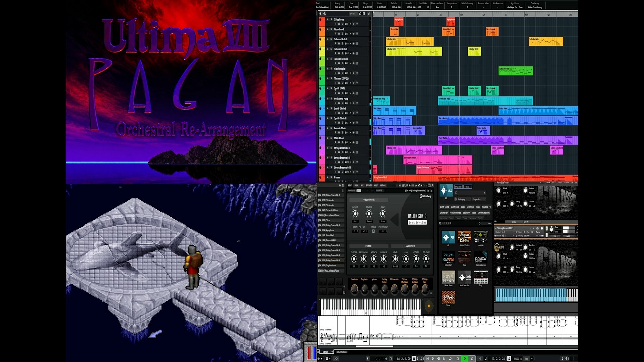Filter by Bass category

click(x=463, y=207)
